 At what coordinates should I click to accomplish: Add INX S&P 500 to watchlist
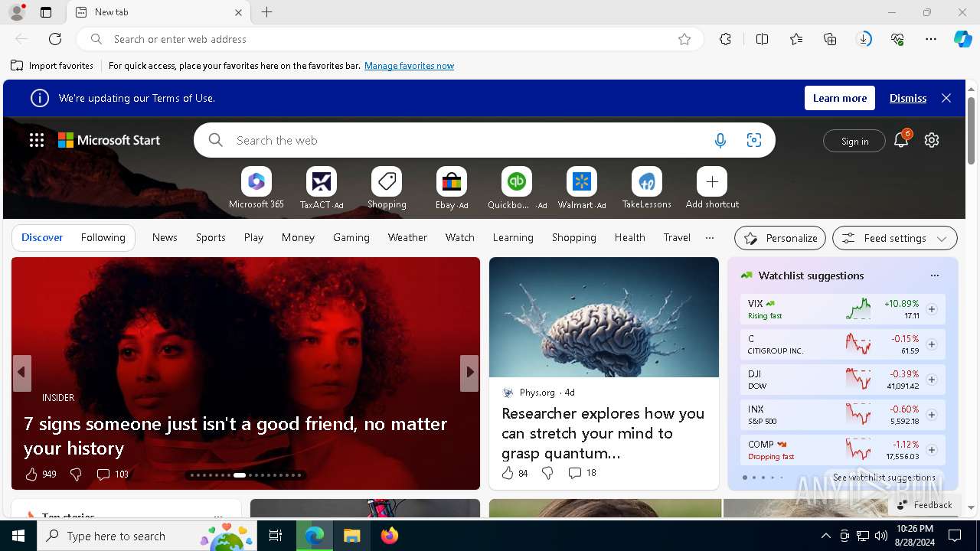(x=932, y=415)
